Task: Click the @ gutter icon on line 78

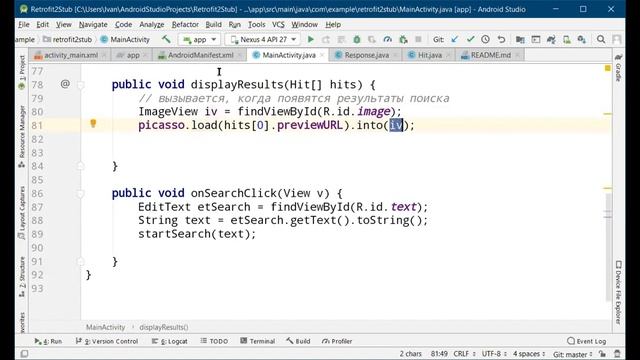Action: pos(65,84)
